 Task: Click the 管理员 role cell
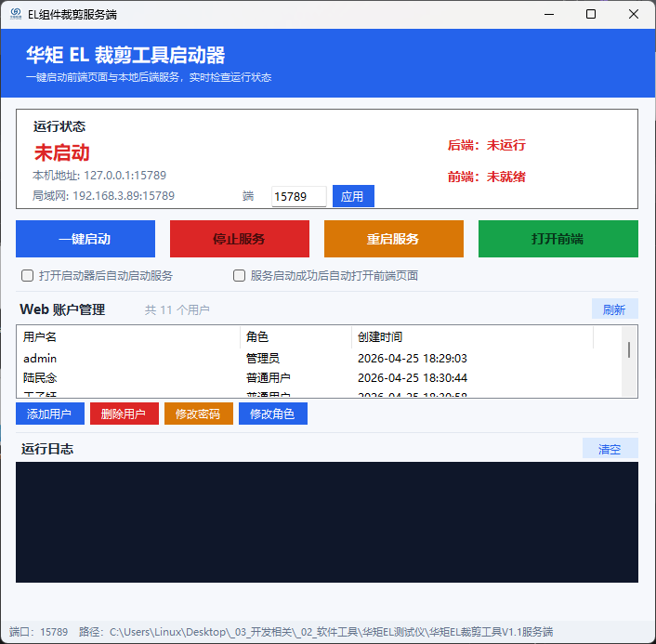[262, 358]
